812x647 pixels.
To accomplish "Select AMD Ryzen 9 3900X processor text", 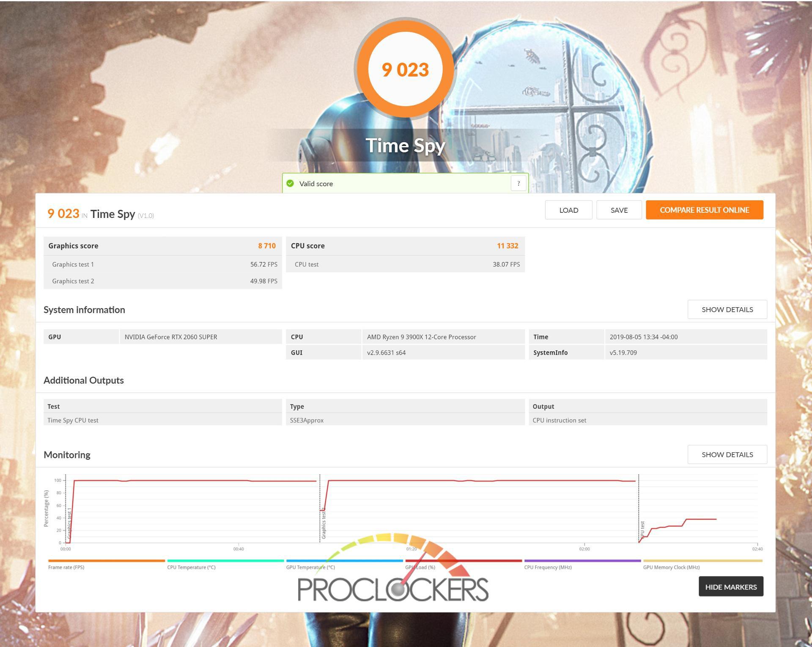I will pyautogui.click(x=422, y=337).
